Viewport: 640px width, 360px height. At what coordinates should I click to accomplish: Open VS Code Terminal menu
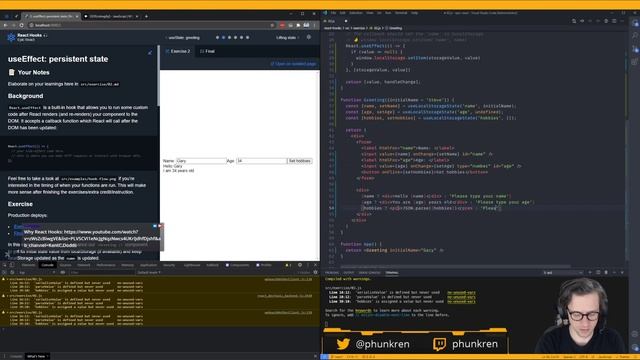(401, 13)
